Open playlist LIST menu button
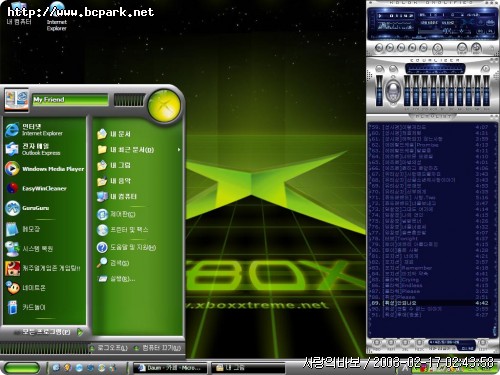The height and width of the screenshot is (375, 500). click(x=484, y=344)
